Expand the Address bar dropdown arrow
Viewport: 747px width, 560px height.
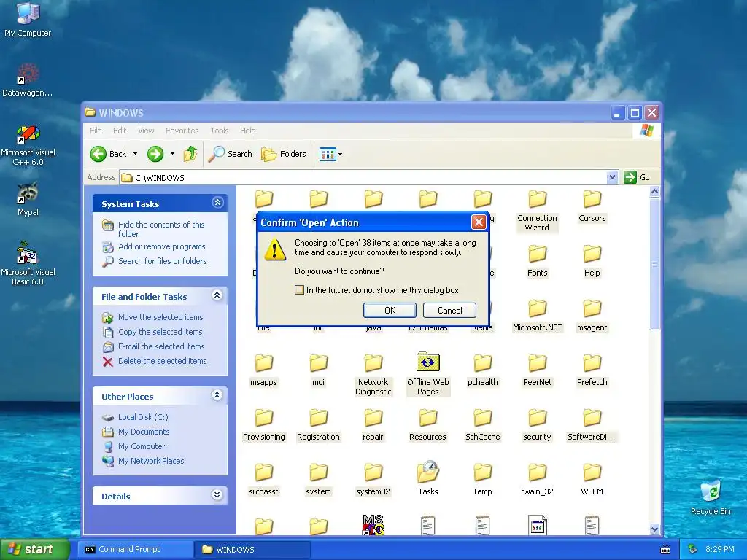613,177
